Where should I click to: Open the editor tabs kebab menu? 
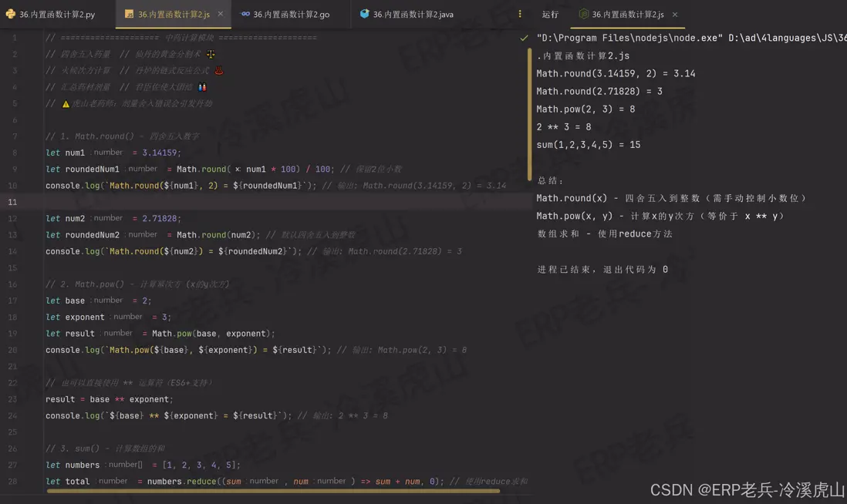pos(520,14)
